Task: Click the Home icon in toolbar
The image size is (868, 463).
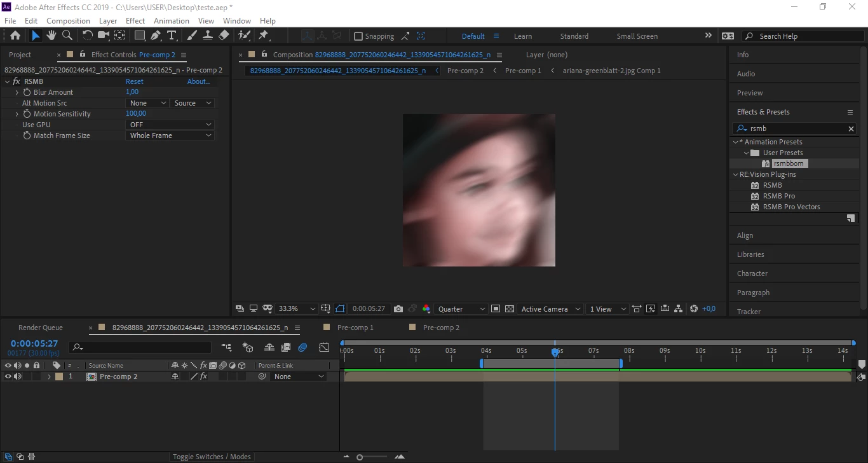Action: [x=15, y=36]
